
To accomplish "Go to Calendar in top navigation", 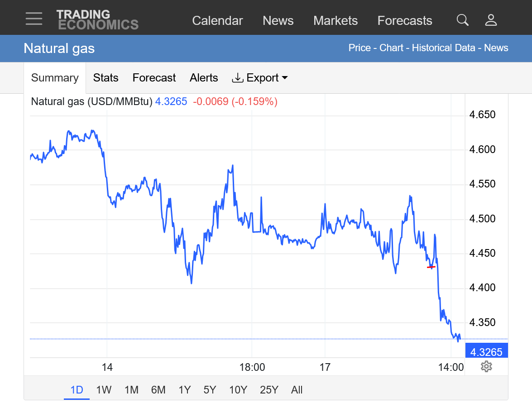I will (x=217, y=21).
